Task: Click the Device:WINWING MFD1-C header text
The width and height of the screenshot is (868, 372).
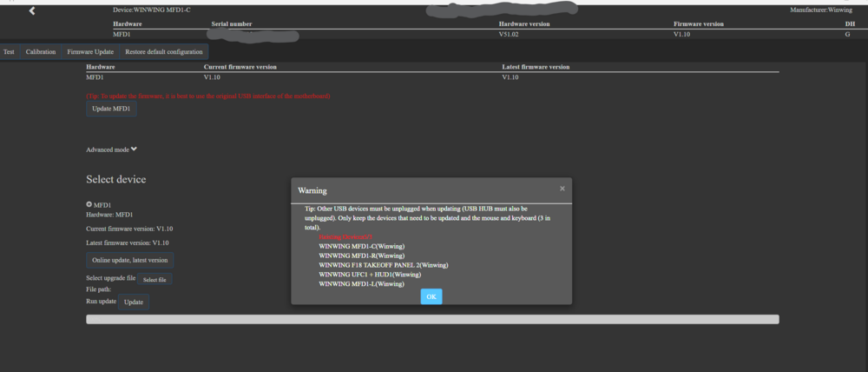Action: click(x=152, y=10)
